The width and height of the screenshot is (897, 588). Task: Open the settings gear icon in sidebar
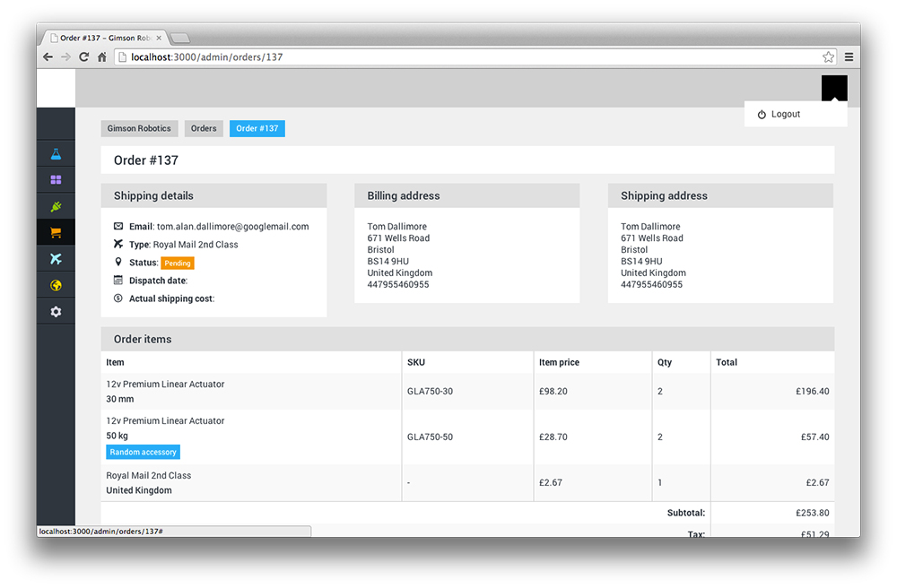click(56, 311)
